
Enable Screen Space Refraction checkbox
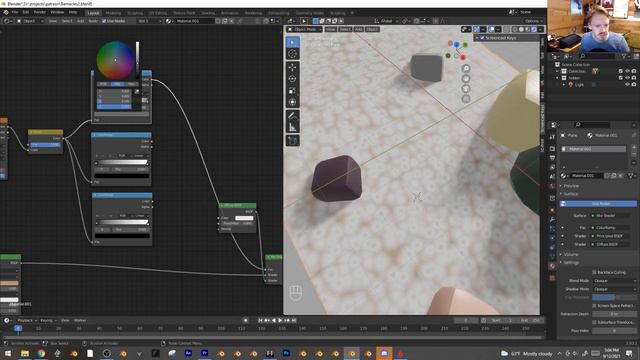pos(594,306)
